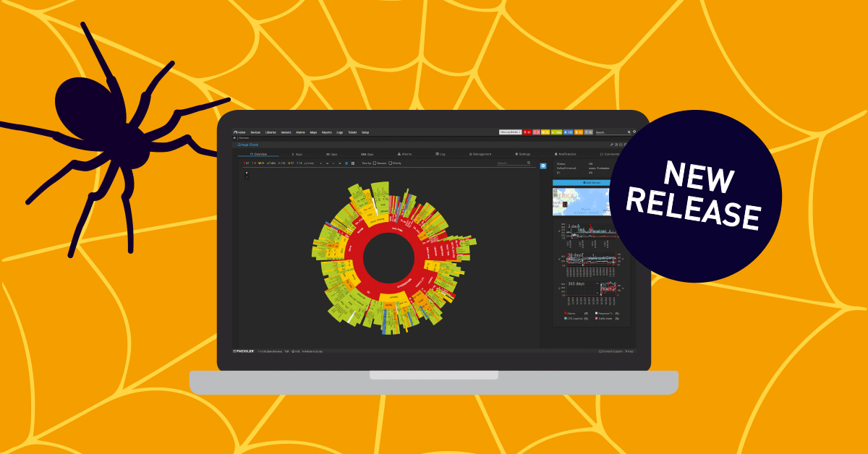Select the sunburst view icon in toolbar

click(346, 163)
